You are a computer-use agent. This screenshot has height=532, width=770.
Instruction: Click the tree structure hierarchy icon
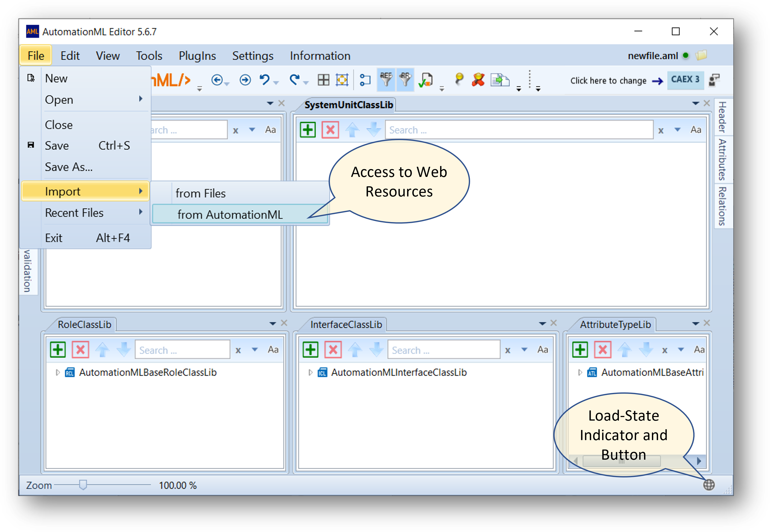point(365,80)
